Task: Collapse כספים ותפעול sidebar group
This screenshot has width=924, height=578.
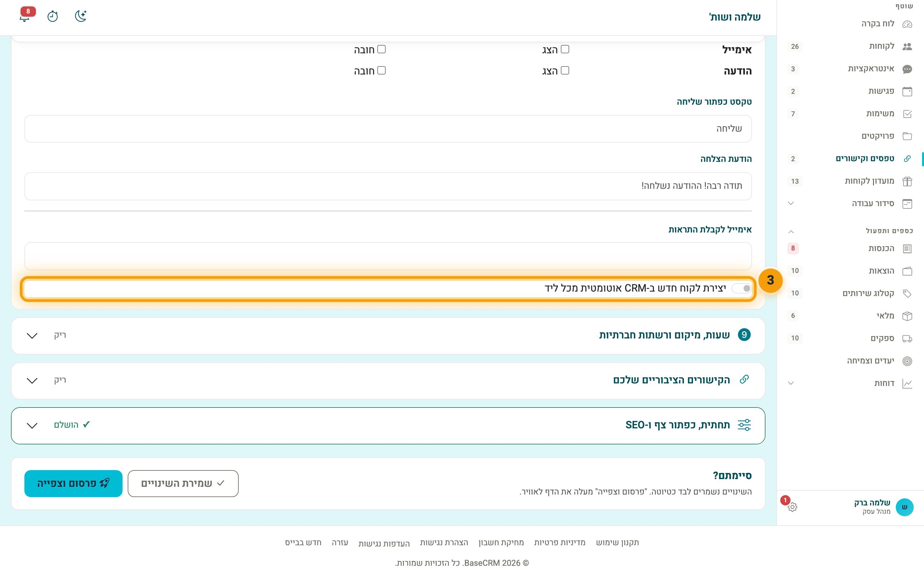Action: [x=791, y=232]
